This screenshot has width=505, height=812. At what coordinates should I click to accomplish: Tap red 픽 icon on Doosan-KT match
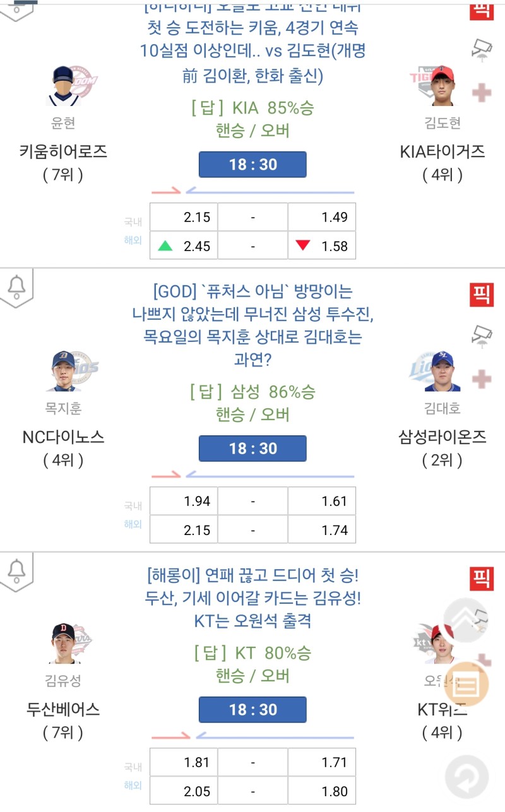(482, 578)
